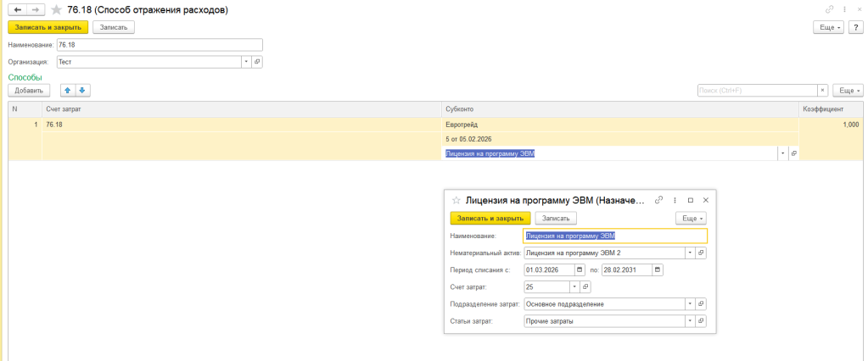Viewport: 868px width, 361px height.
Task: Open help with question mark button
Action: [x=856, y=27]
